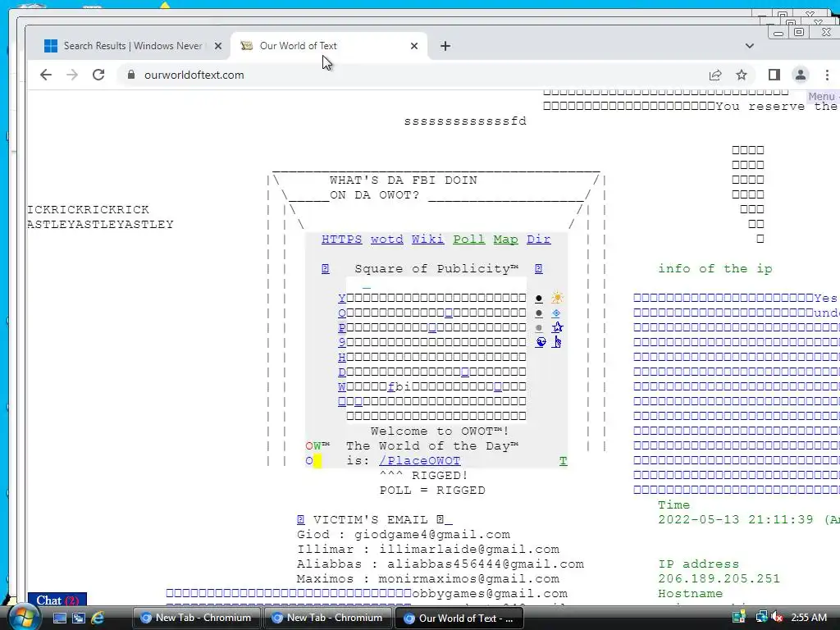Click the 'info of the ip' text
The width and height of the screenshot is (840, 630).
715,269
